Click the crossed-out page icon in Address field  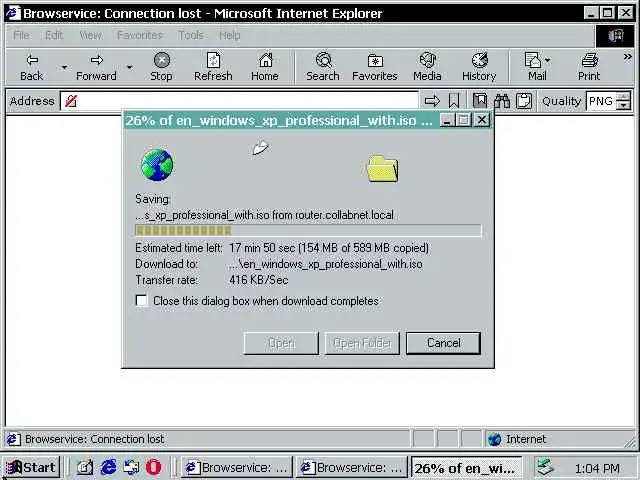(x=71, y=101)
